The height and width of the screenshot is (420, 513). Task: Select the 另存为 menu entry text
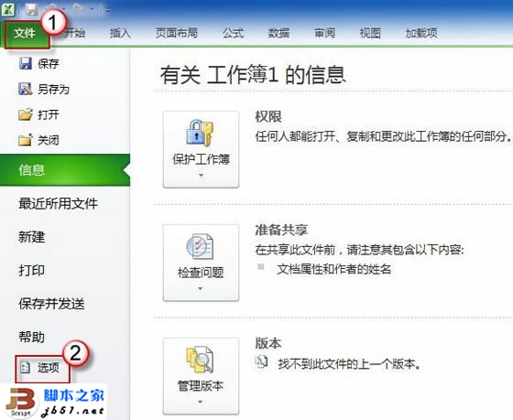[x=53, y=89]
